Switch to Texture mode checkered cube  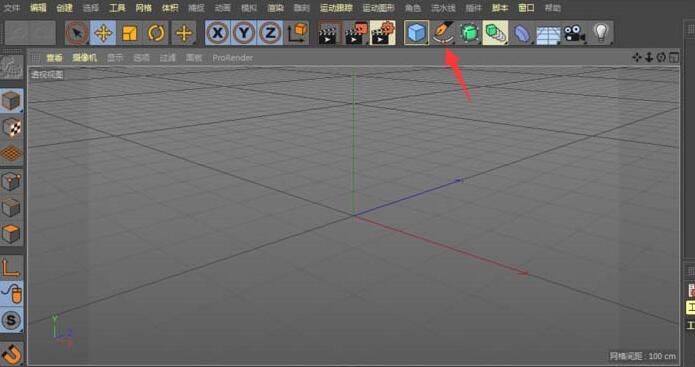[12, 127]
